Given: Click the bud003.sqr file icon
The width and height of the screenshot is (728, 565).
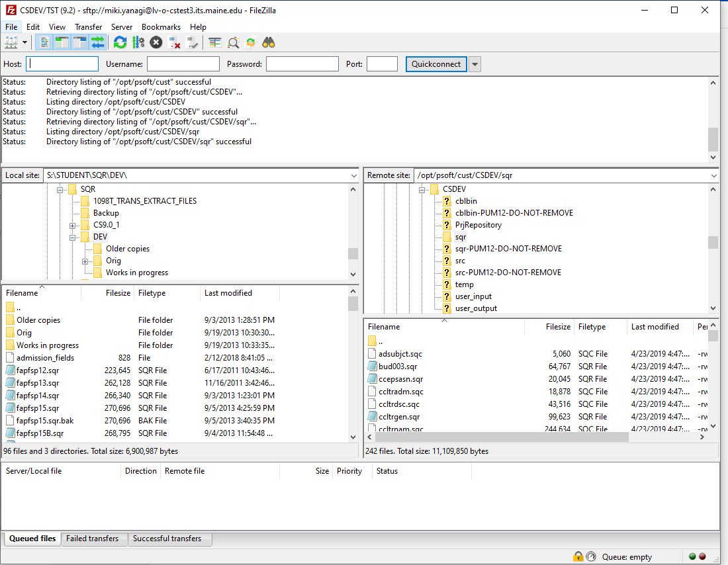Looking at the screenshot, I should click(x=372, y=367).
